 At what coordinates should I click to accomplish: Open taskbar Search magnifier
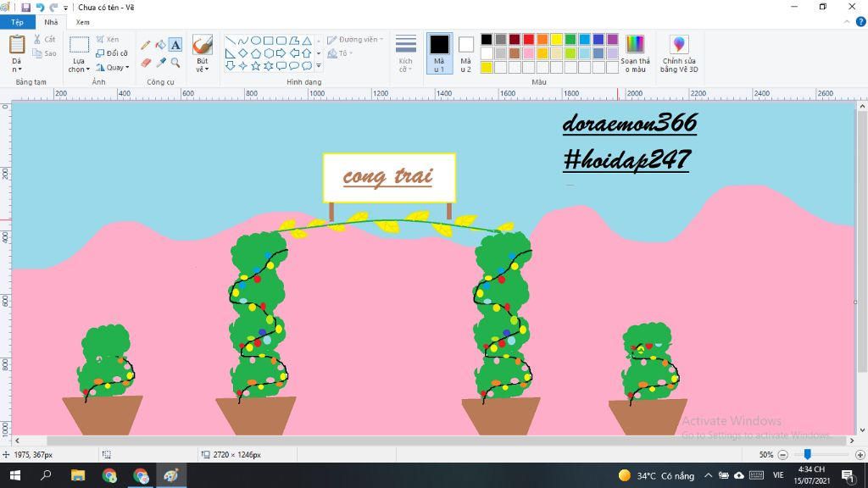46,475
